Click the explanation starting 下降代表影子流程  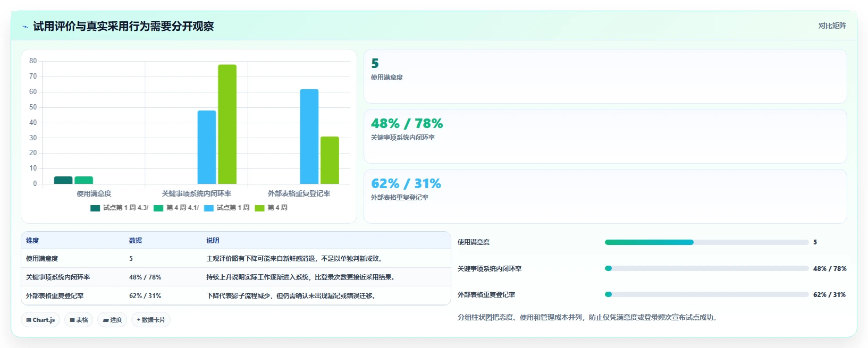292,296
